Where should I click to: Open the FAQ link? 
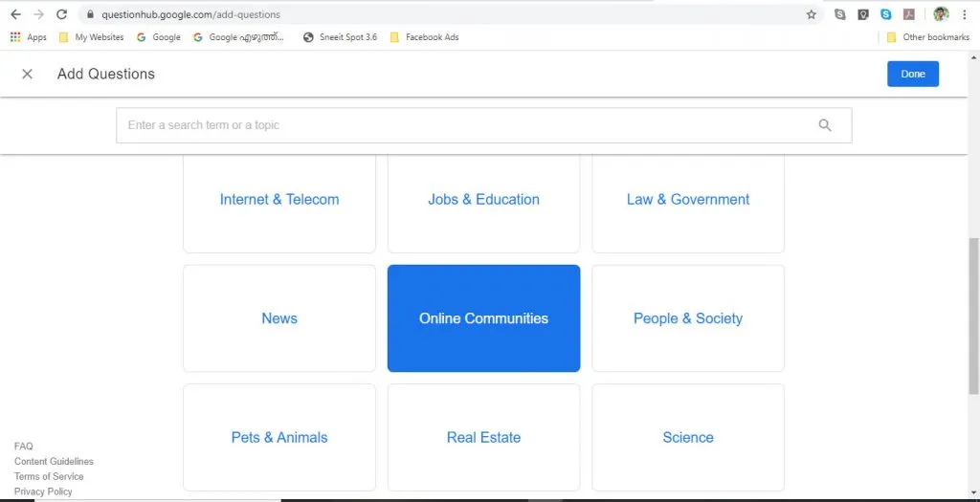coord(24,447)
